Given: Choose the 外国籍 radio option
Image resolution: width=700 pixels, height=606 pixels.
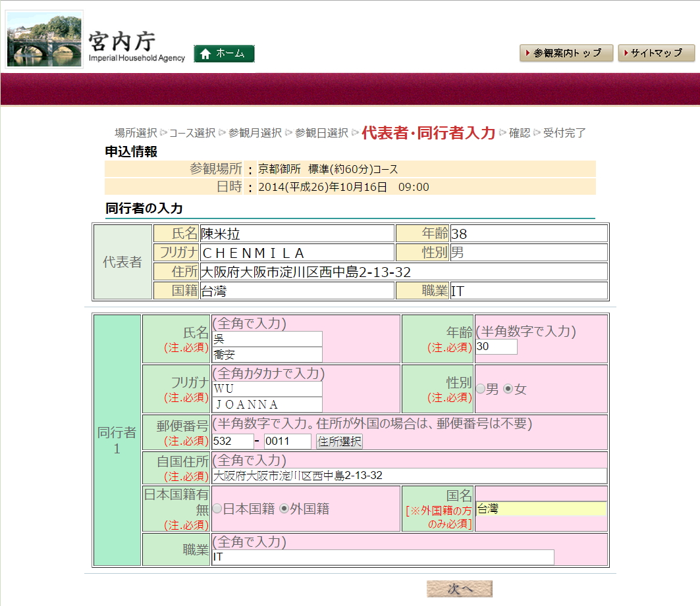Looking at the screenshot, I should point(284,509).
